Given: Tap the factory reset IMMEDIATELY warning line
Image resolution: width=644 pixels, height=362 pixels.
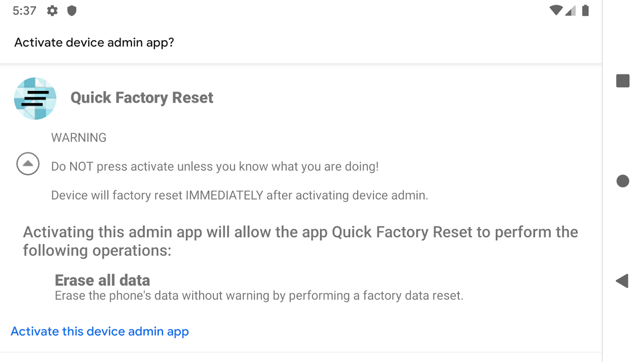Looking at the screenshot, I should [x=240, y=195].
